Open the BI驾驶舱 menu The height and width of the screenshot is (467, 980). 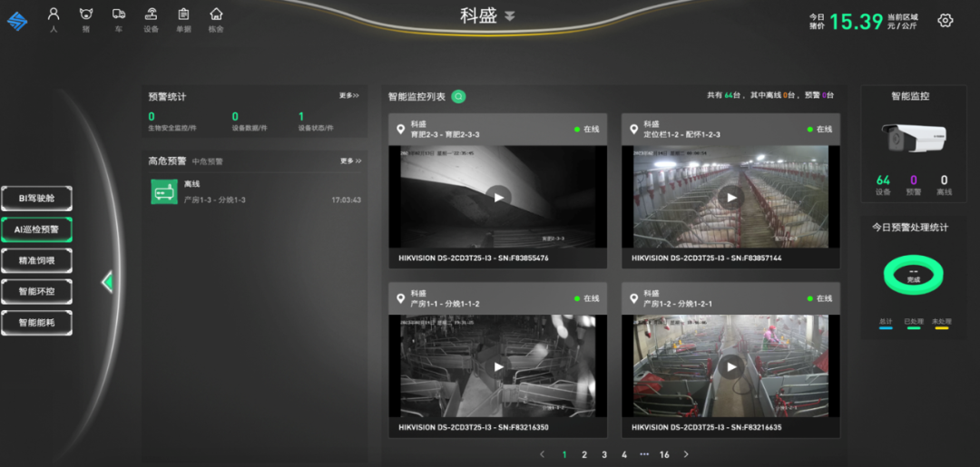click(36, 199)
